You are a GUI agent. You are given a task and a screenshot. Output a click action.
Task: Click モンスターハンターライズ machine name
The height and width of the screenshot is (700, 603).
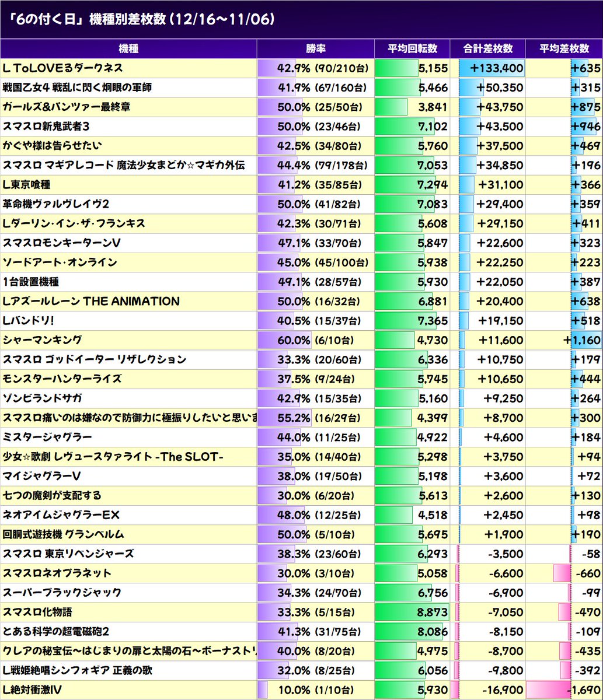[62, 379]
